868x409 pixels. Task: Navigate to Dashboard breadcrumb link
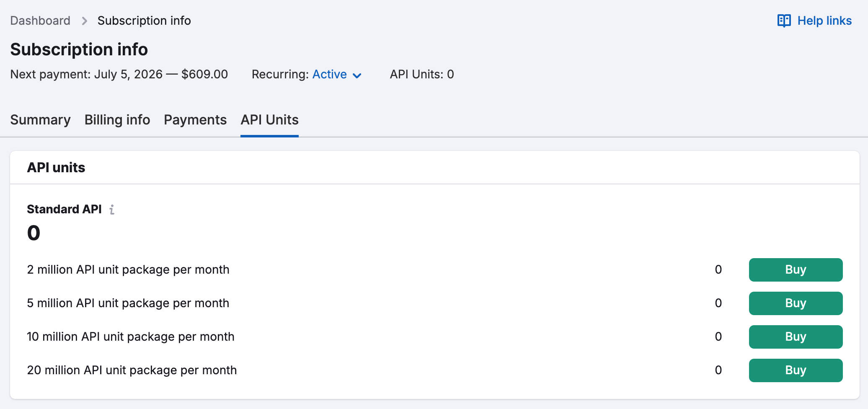[x=40, y=21]
